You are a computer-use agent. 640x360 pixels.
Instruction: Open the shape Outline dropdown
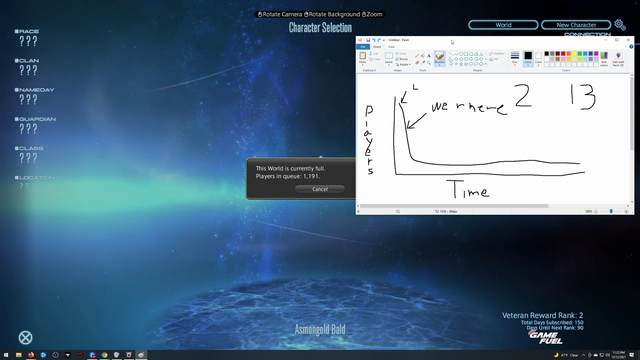498,53
